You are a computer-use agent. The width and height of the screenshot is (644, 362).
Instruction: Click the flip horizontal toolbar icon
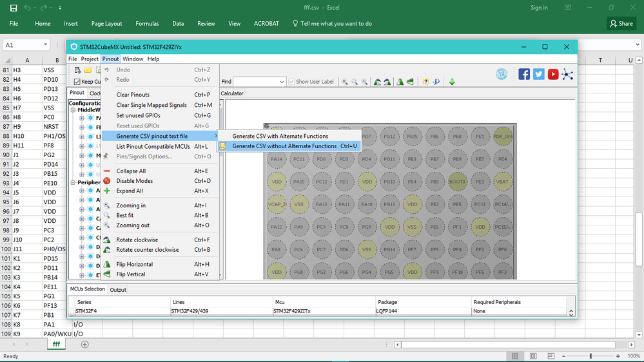[400, 82]
